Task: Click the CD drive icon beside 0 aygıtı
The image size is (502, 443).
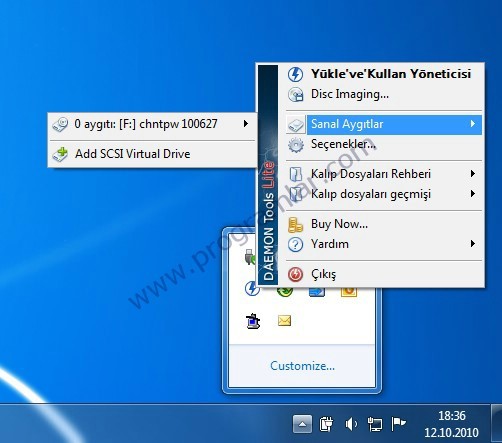Action: (x=60, y=124)
